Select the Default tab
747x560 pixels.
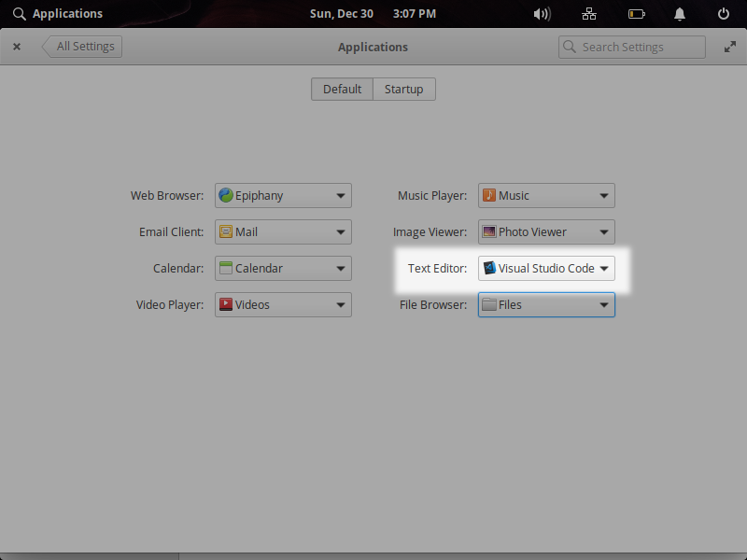tap(342, 89)
